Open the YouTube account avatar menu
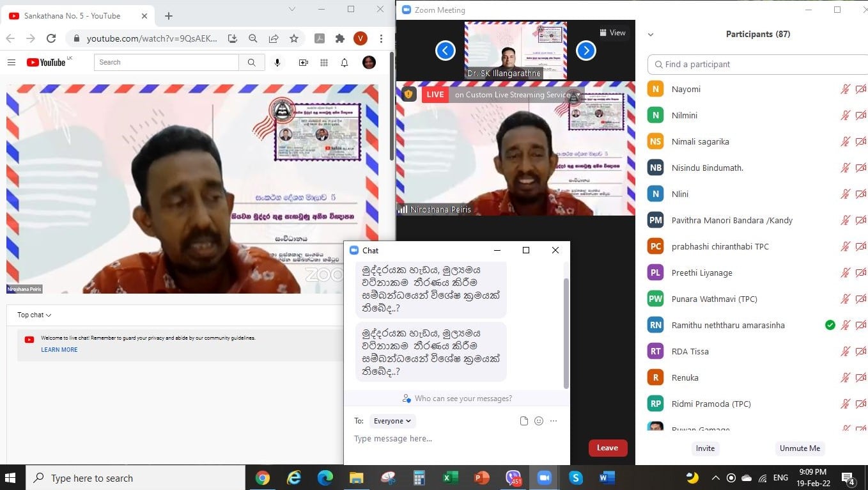 [x=369, y=62]
